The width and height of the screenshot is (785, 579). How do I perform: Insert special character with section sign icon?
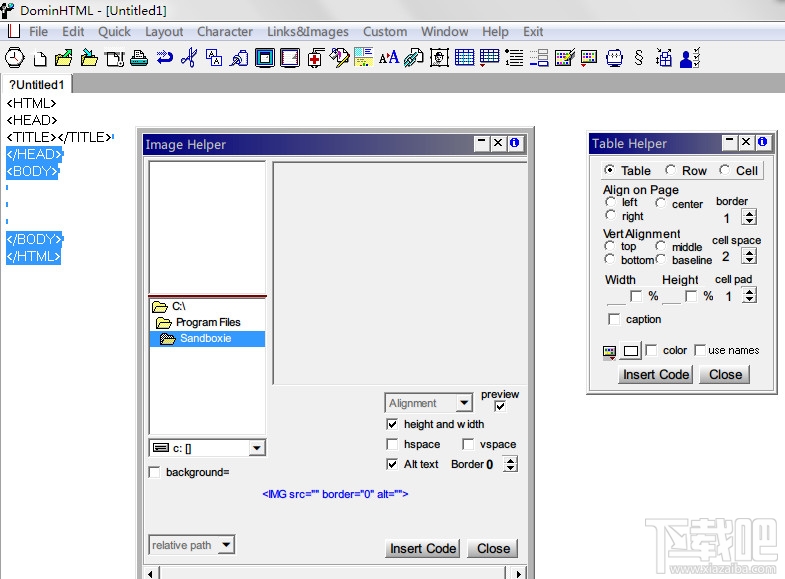tap(639, 58)
